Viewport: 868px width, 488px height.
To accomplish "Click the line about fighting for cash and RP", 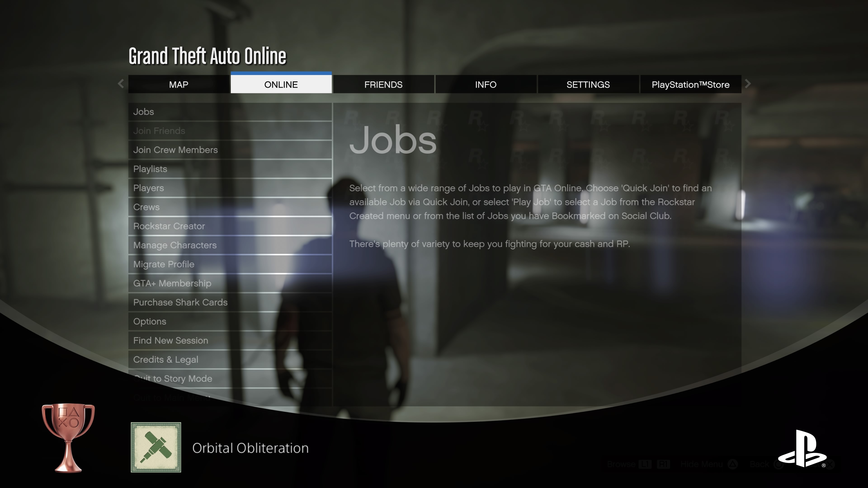I will (x=489, y=244).
